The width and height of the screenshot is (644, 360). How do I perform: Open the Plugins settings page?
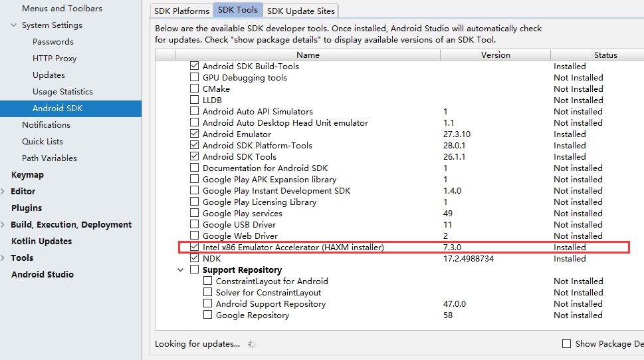27,208
